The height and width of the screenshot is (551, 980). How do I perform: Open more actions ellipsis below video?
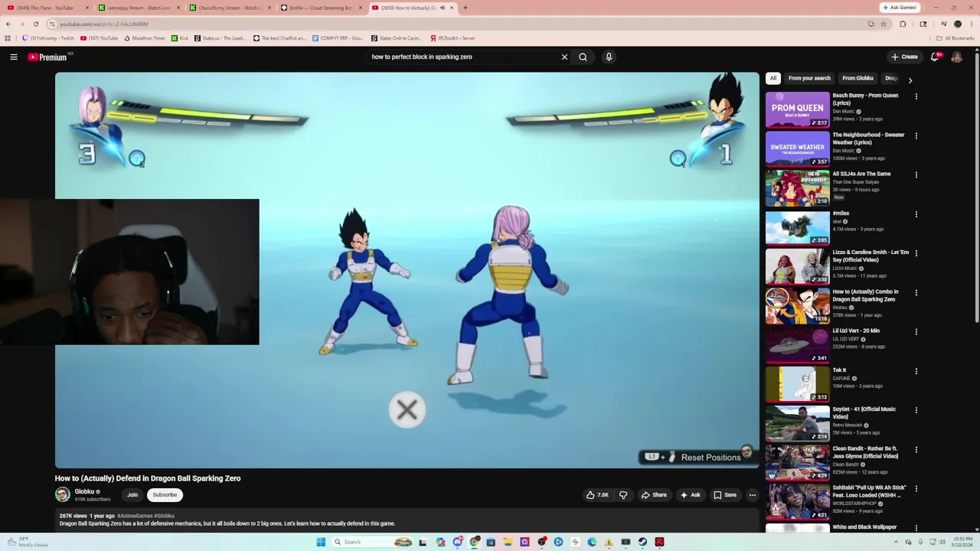pos(753,495)
